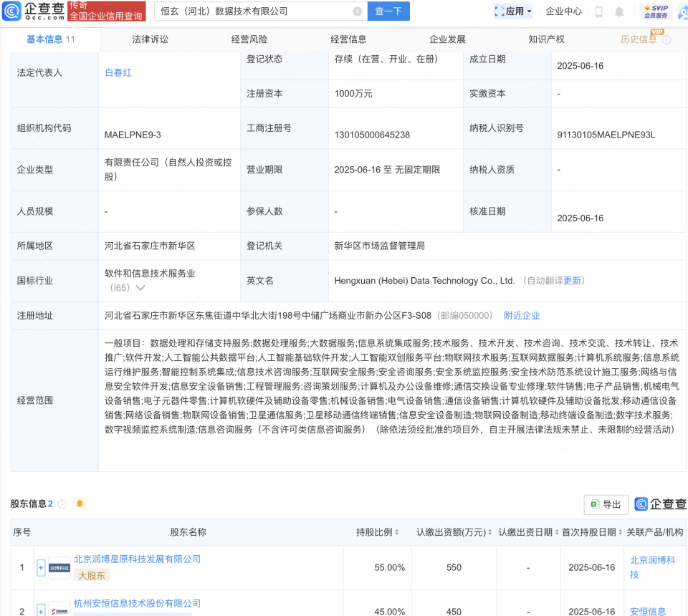Viewport: 688px width, 616px height.
Task: Open 附近企业 link
Action: (x=522, y=316)
